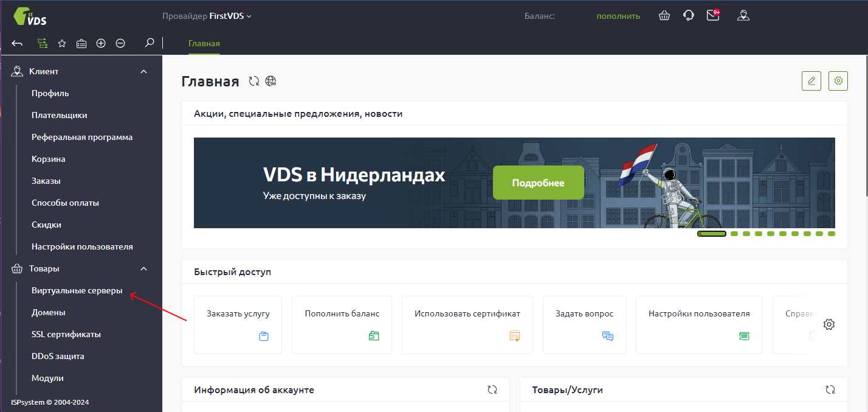This screenshot has width=868, height=412.
Task: Open Корзина in the sidebar
Action: 49,159
